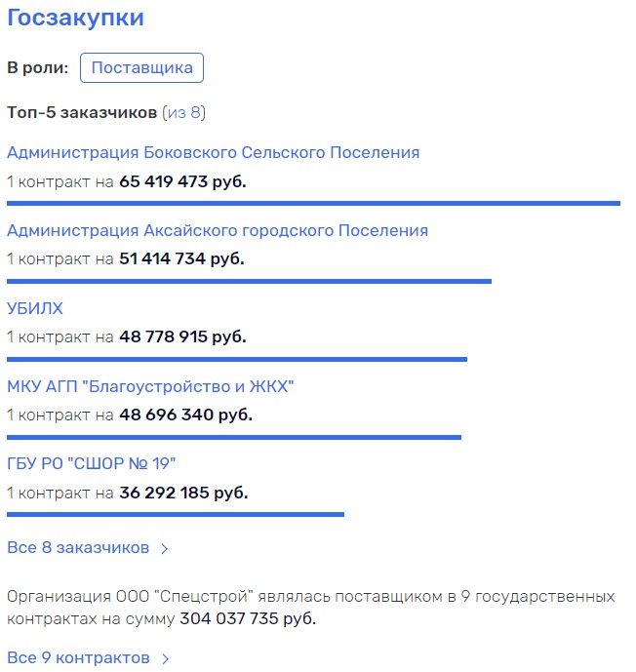Click the bar under СШОР № 19 amount
636x672 pixels.
click(x=176, y=514)
